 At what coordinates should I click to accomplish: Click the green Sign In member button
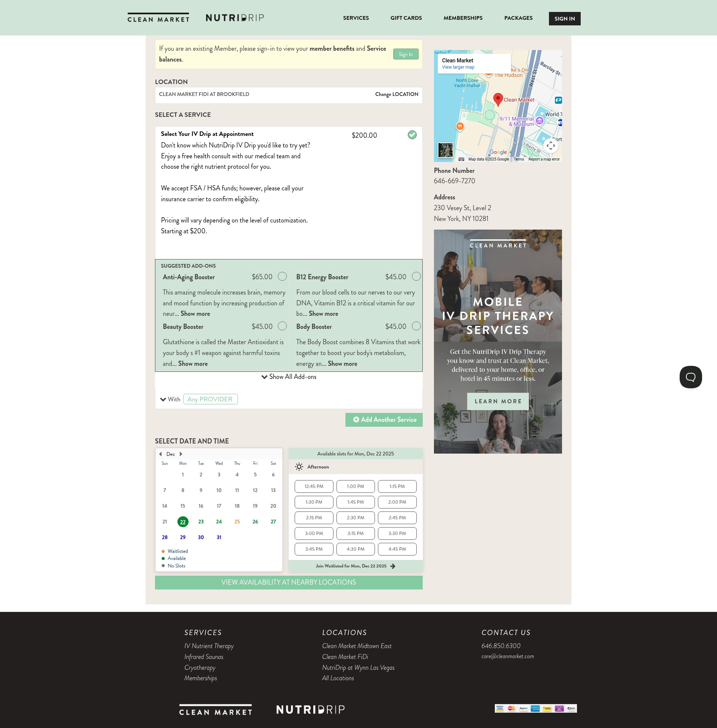tap(406, 54)
